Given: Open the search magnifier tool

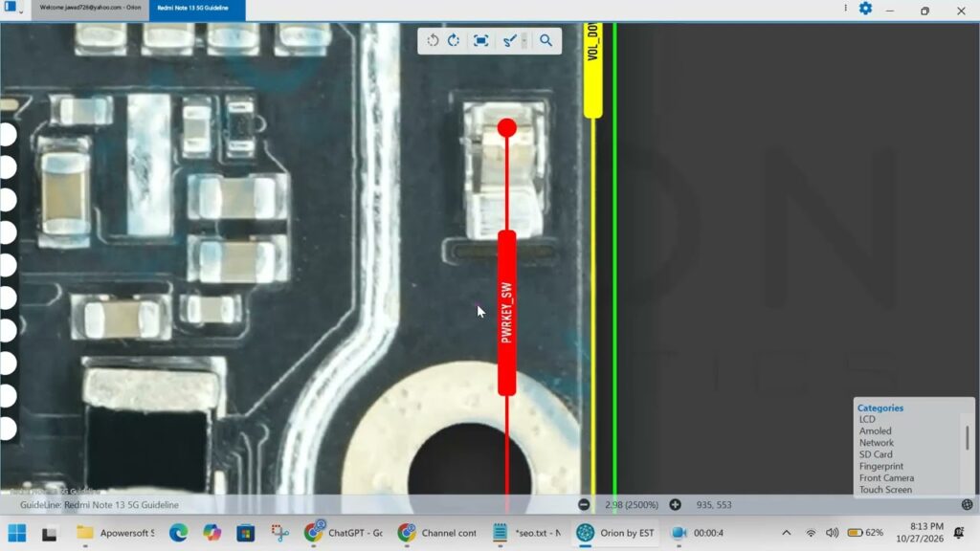Looking at the screenshot, I should pyautogui.click(x=546, y=40).
